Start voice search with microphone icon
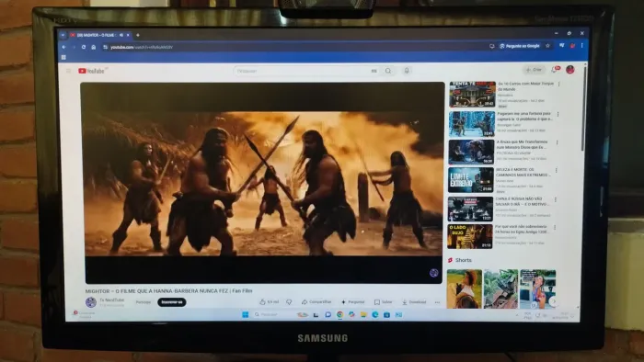 (407, 71)
